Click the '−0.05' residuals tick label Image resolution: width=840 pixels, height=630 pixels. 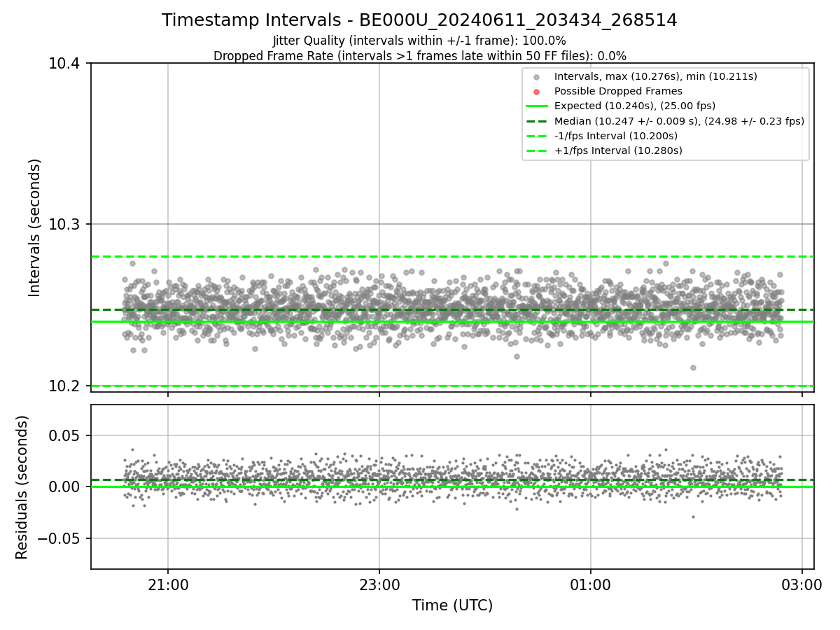tap(57, 539)
